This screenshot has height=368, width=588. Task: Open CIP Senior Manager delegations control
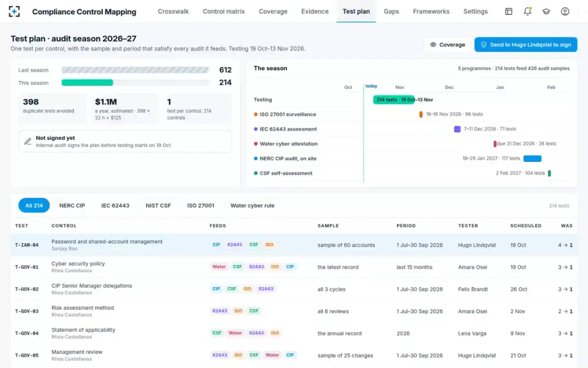pyautogui.click(x=92, y=286)
